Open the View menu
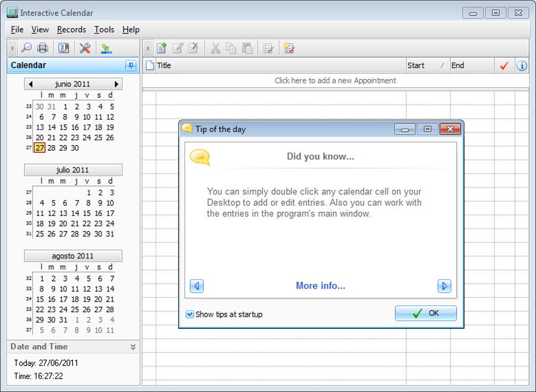The image size is (536, 392). (x=40, y=29)
